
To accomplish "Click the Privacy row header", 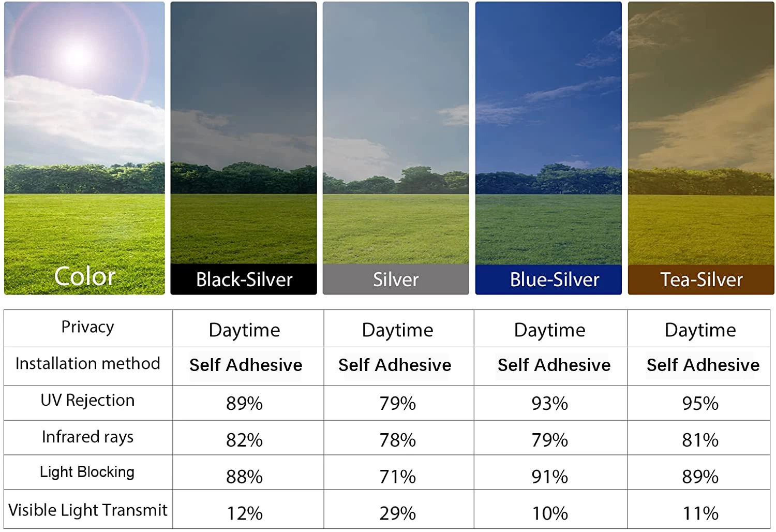I will click(87, 327).
